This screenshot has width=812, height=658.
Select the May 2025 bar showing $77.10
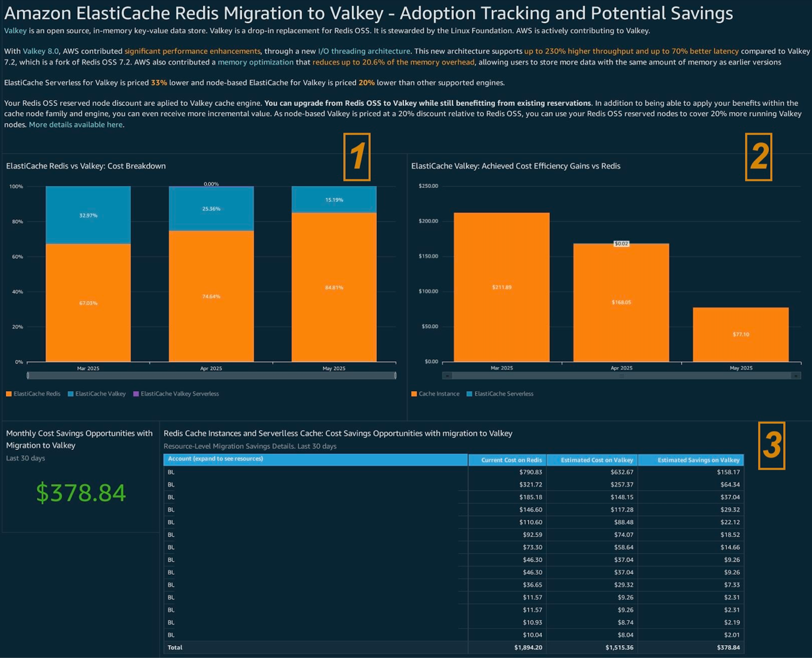[x=741, y=333]
